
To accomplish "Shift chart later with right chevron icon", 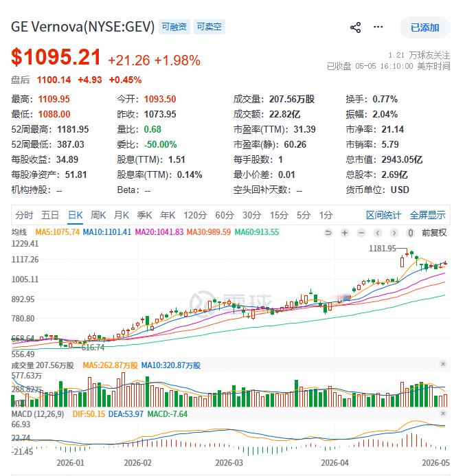I will tap(394, 233).
